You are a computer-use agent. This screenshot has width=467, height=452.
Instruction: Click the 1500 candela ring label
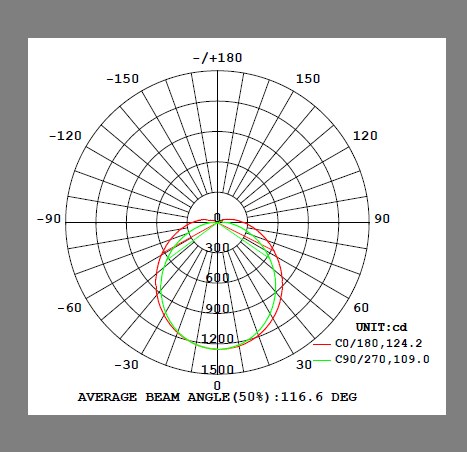click(x=217, y=369)
